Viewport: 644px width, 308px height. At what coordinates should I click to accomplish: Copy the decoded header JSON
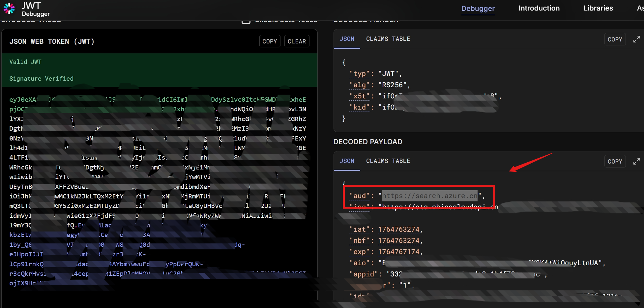click(615, 39)
